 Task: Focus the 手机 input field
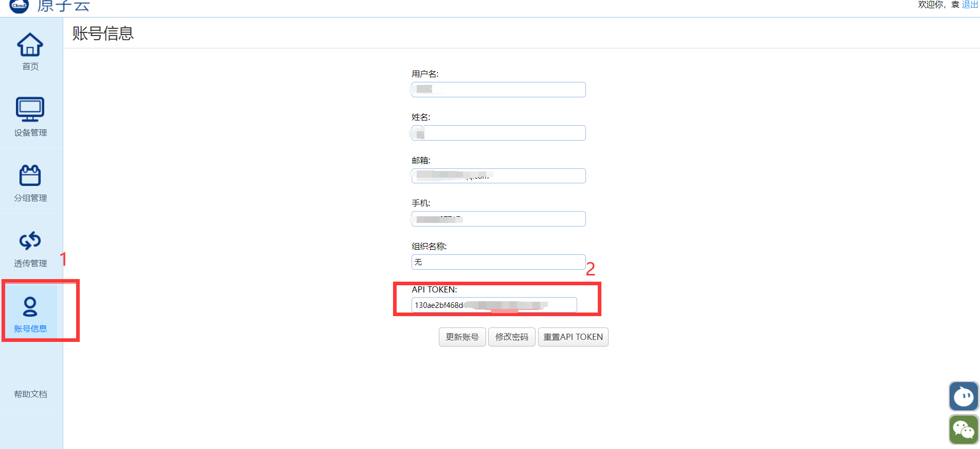pyautogui.click(x=498, y=219)
